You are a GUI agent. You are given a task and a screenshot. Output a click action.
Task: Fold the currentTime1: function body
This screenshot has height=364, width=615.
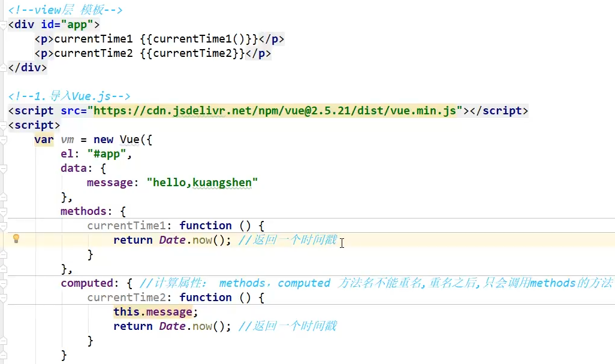[x=4, y=226]
